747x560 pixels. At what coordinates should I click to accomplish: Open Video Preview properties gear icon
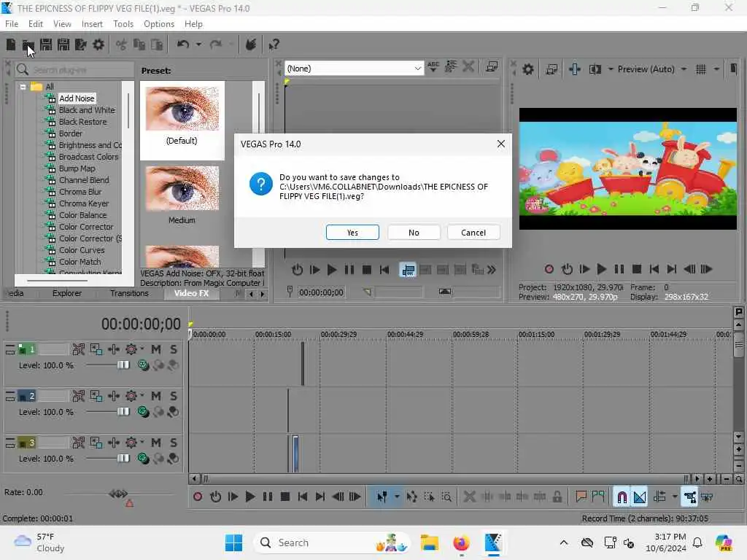528,69
